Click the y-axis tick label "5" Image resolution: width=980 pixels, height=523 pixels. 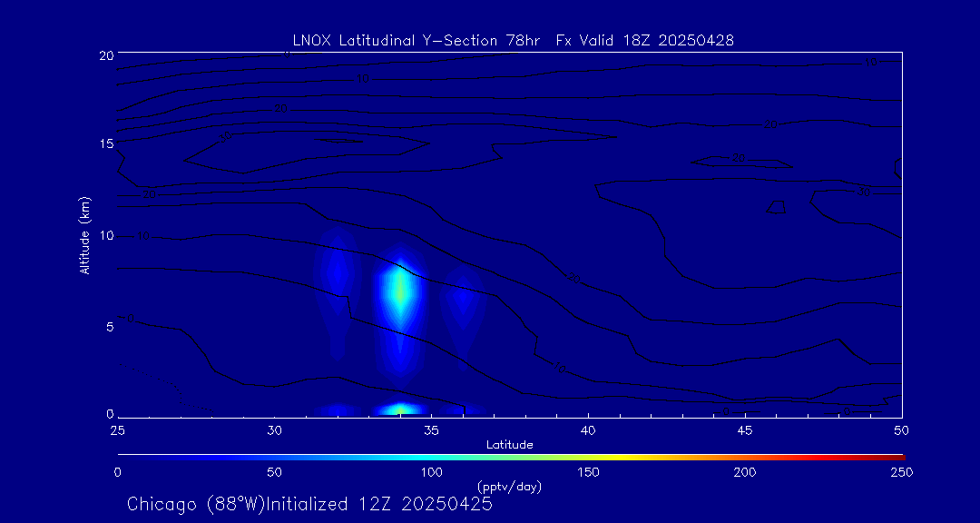click(110, 327)
